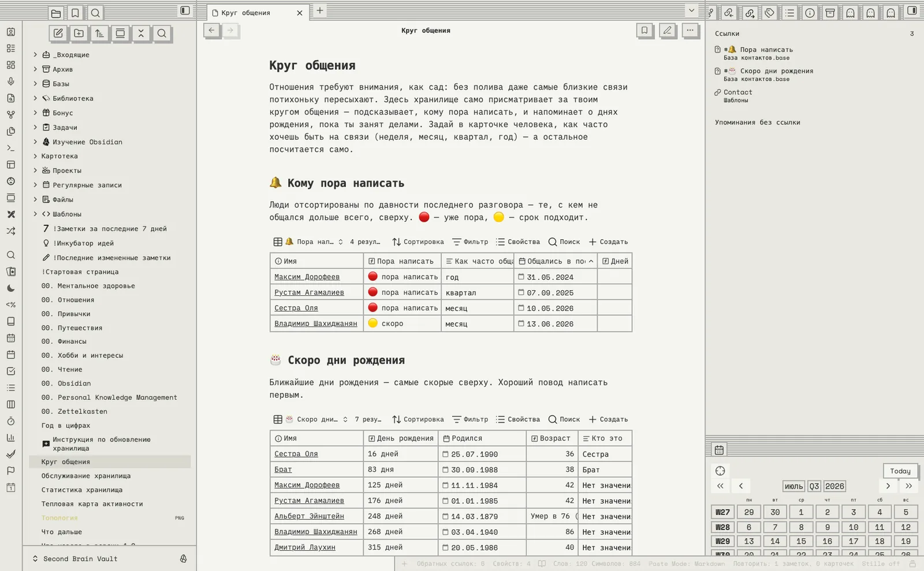Click the new folder icon in file explorer
Screen dimensions: 924x571
click(x=79, y=34)
